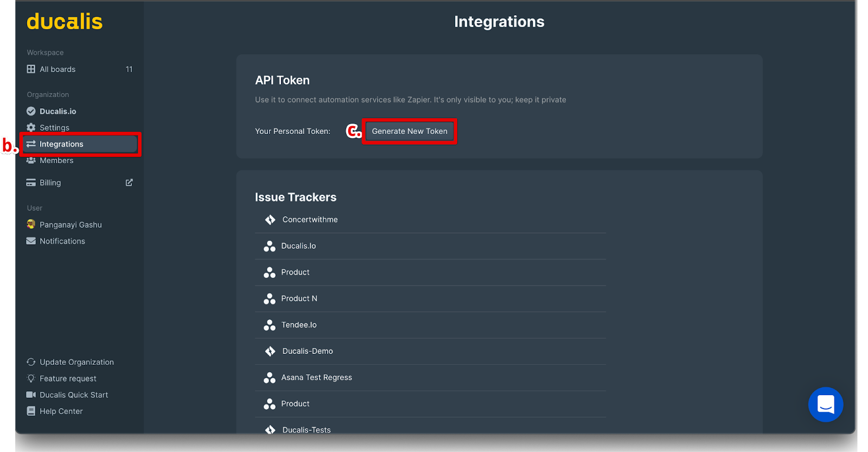Click the ducalis logo

click(65, 22)
